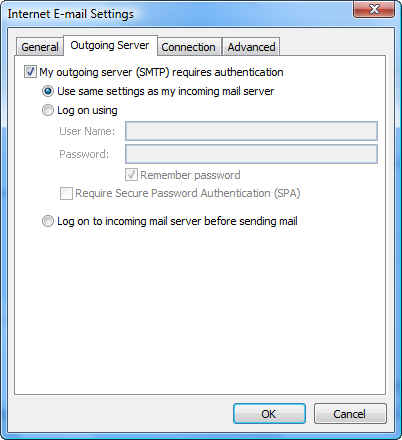Select Use same settings as incoming server

point(48,91)
